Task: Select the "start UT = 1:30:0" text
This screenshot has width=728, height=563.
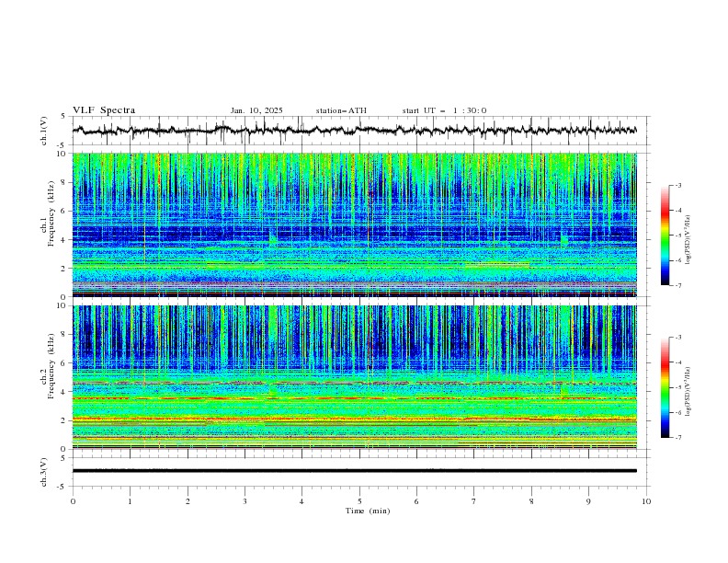Action: point(444,110)
